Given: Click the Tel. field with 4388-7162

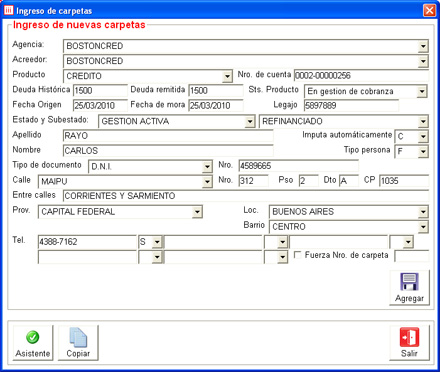Looking at the screenshot, I should click(x=87, y=242).
